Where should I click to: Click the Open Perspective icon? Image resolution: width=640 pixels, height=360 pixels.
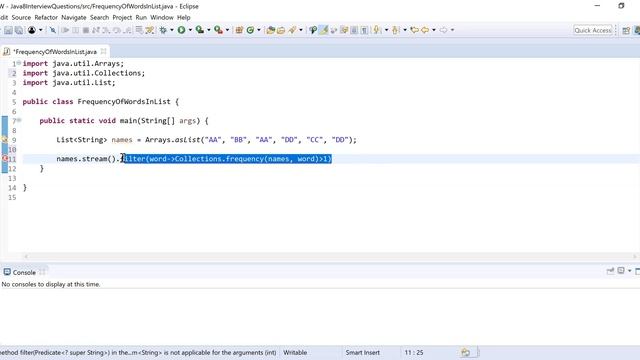[626, 31]
